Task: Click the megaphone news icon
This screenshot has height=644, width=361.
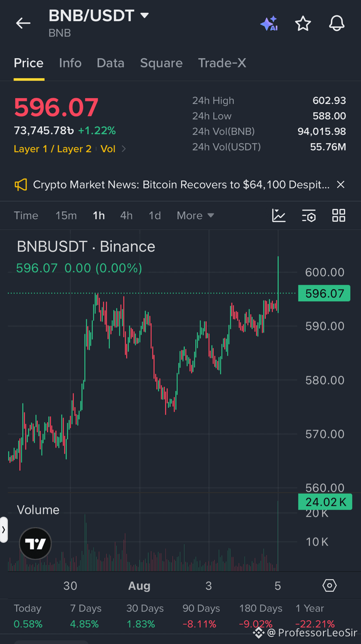Action: (x=21, y=185)
